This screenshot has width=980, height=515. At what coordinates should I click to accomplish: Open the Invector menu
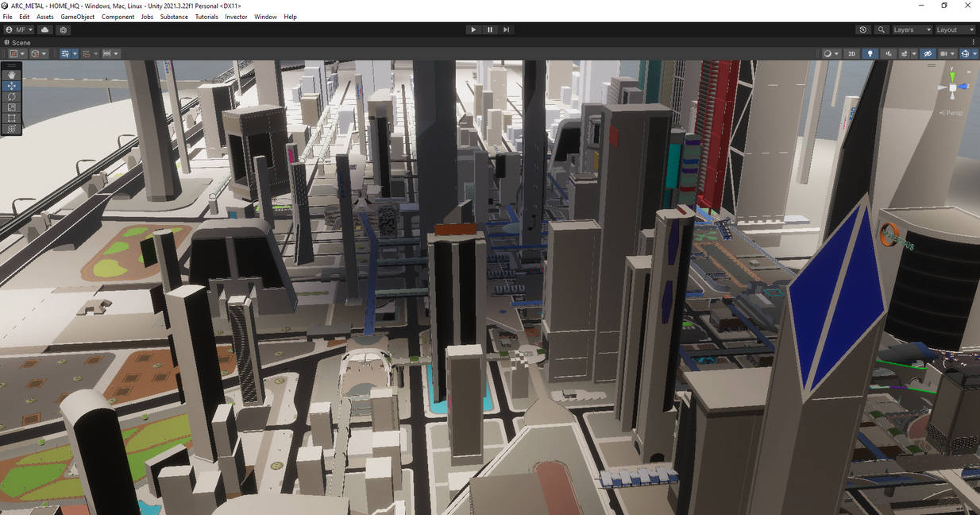click(236, 16)
